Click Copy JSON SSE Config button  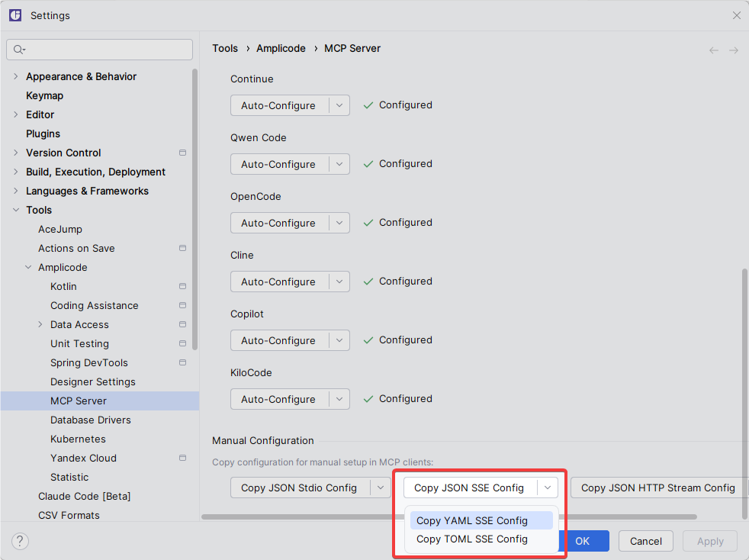click(471, 488)
